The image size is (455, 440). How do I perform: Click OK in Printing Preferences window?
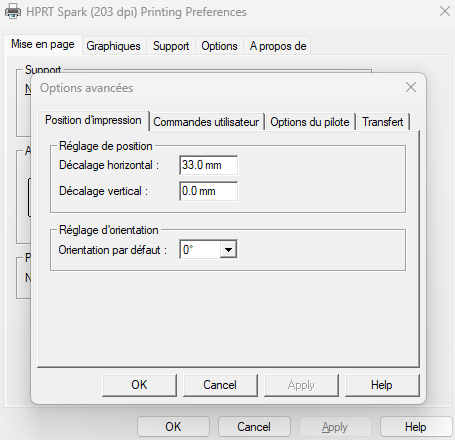[173, 427]
